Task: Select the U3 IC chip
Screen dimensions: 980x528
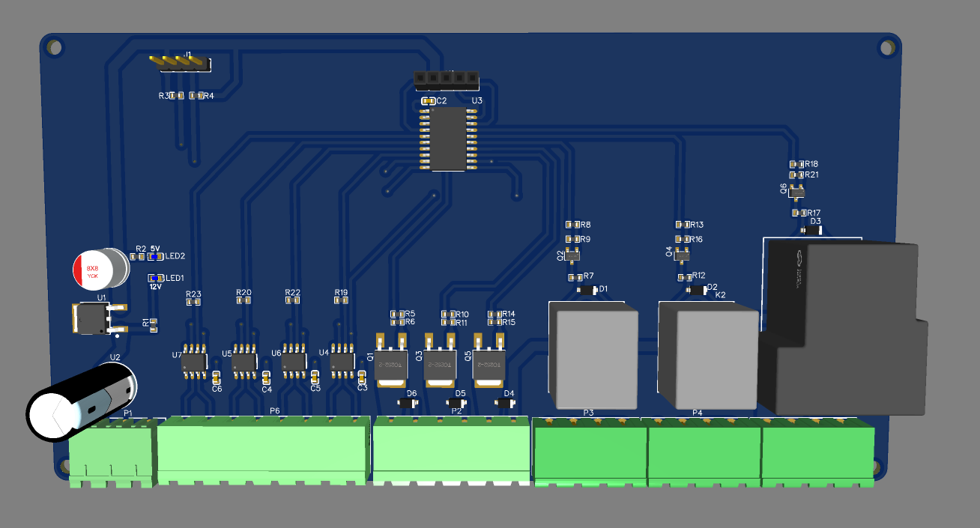Action: pyautogui.click(x=449, y=139)
